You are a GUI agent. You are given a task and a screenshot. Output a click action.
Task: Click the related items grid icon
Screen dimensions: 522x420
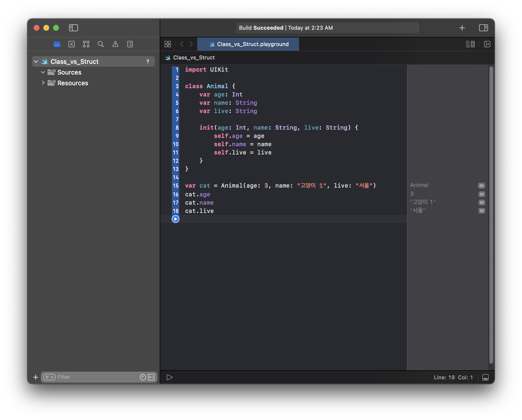coord(168,44)
